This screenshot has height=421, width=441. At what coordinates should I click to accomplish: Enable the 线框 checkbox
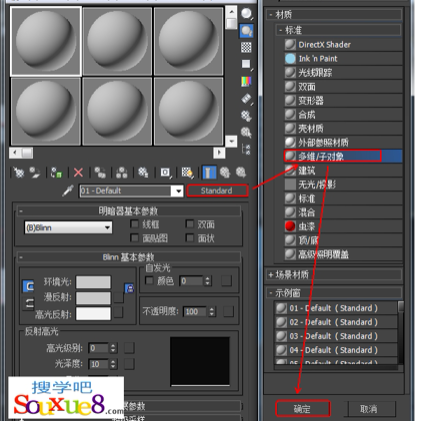[x=134, y=224]
